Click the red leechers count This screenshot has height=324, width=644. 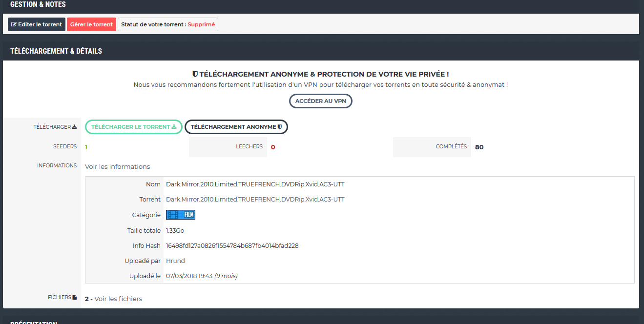pyautogui.click(x=273, y=147)
